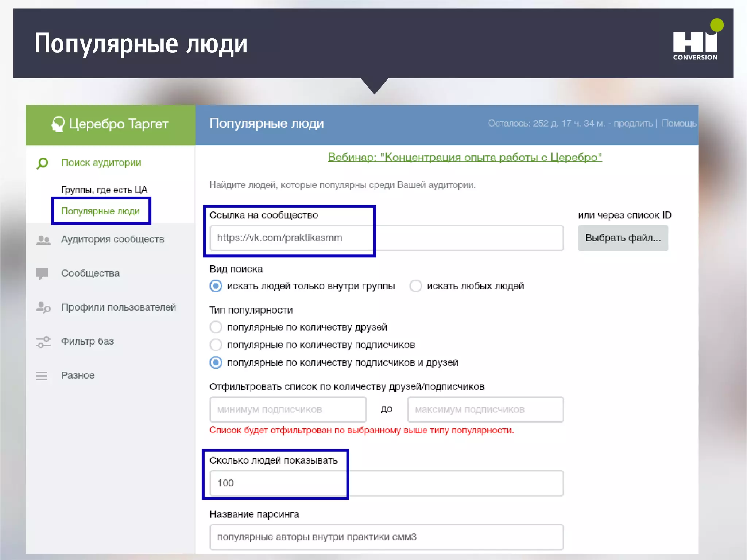Screen dimensions: 747x560
Task: Focus the 'минимум подписчиков' field
Action: 288,409
